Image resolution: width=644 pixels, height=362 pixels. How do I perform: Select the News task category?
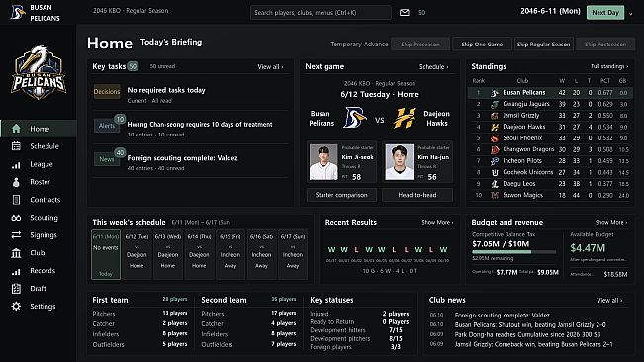[x=107, y=159]
